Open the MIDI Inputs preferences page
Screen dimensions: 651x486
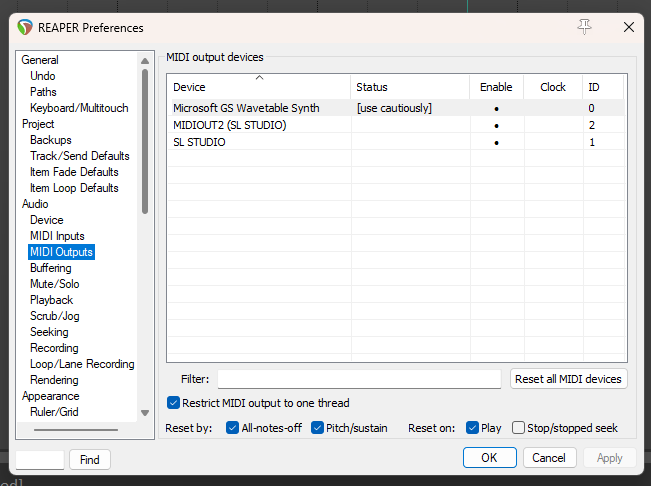click(x=57, y=236)
